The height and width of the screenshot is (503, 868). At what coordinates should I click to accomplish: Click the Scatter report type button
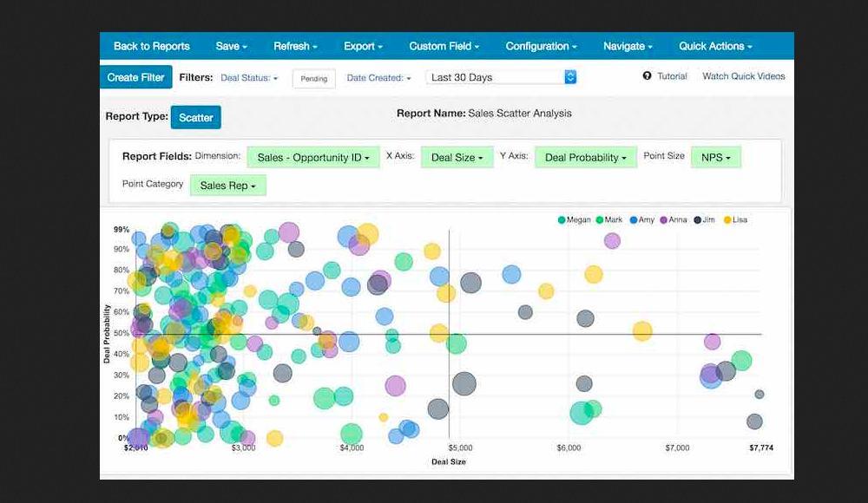(x=196, y=117)
